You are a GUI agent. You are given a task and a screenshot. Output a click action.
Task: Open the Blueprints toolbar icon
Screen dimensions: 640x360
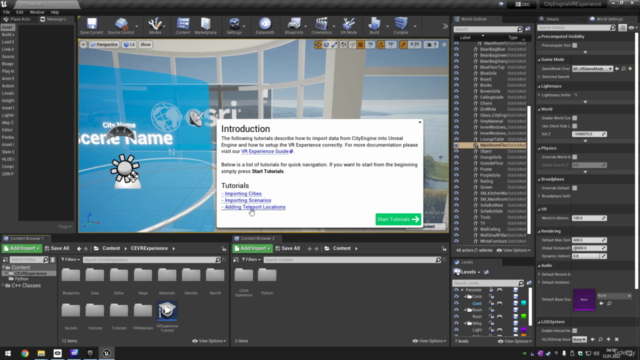tap(294, 26)
